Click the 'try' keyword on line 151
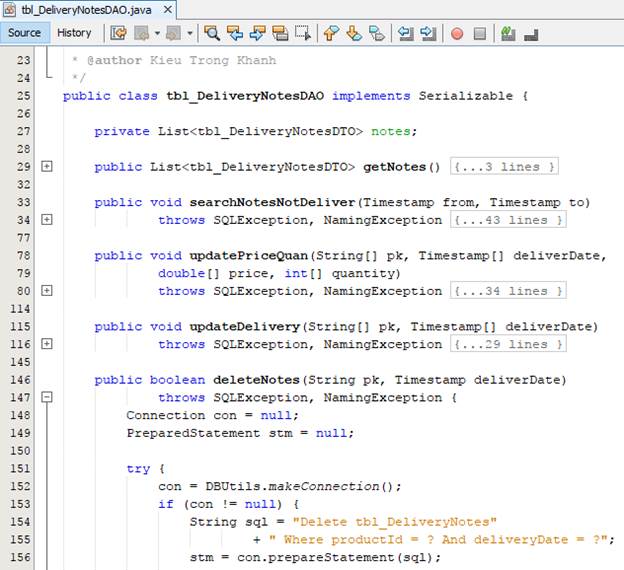 pos(138,468)
